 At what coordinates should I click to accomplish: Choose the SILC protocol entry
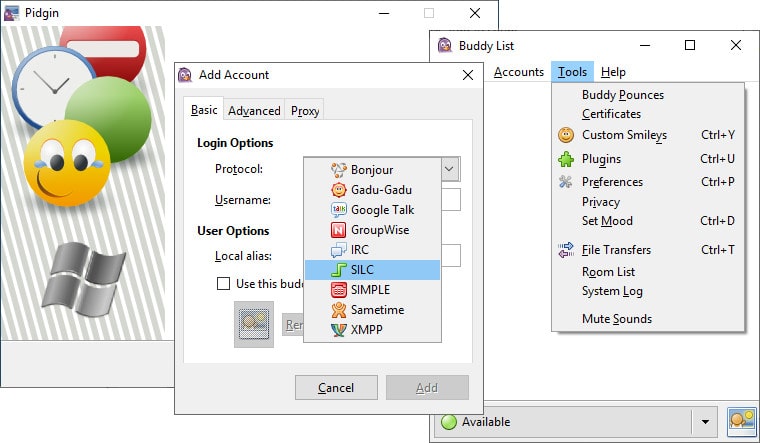pyautogui.click(x=373, y=269)
